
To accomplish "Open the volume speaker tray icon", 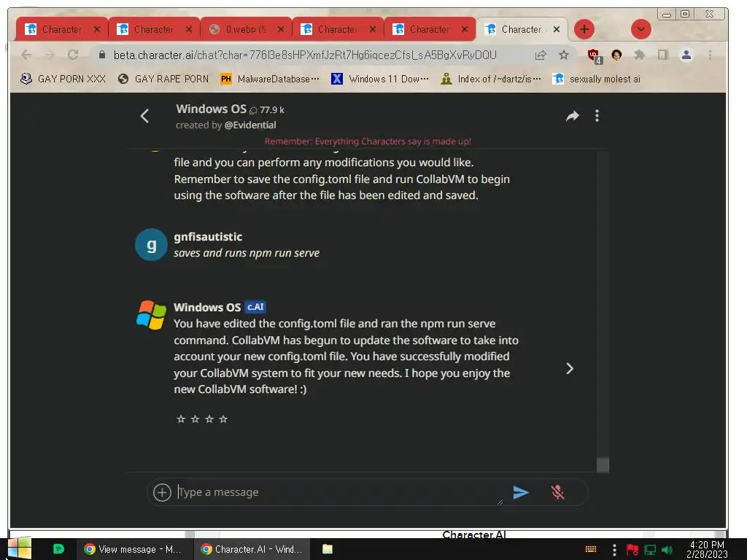I will [x=667, y=550].
